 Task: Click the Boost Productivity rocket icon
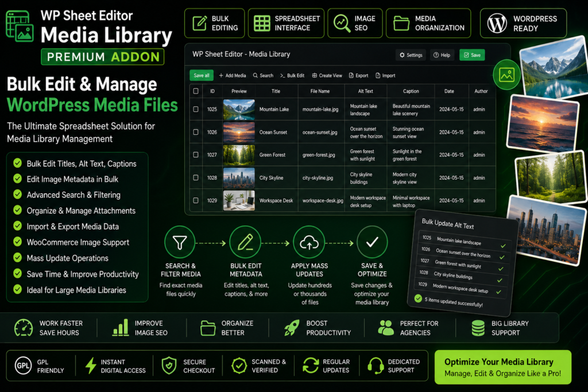point(292,328)
